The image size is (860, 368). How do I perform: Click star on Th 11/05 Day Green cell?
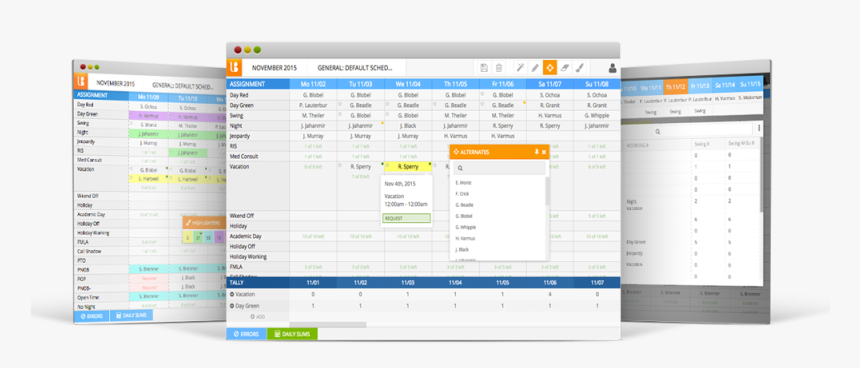coord(434,103)
